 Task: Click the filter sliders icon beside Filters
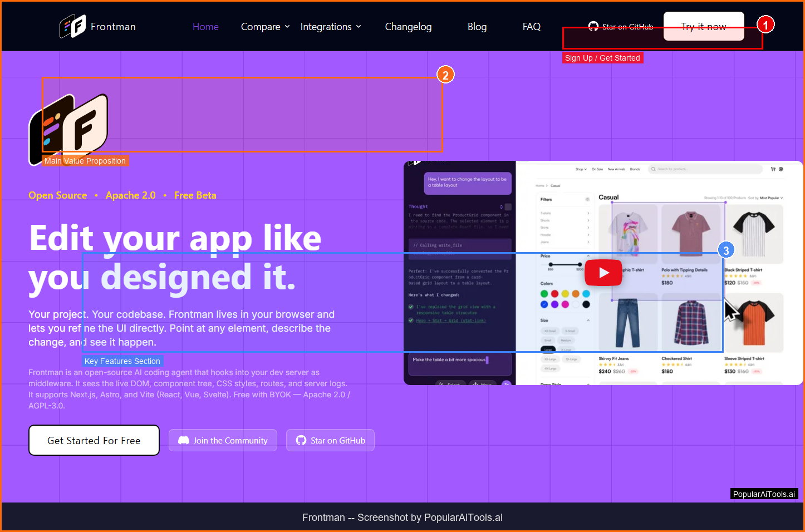[x=587, y=199]
